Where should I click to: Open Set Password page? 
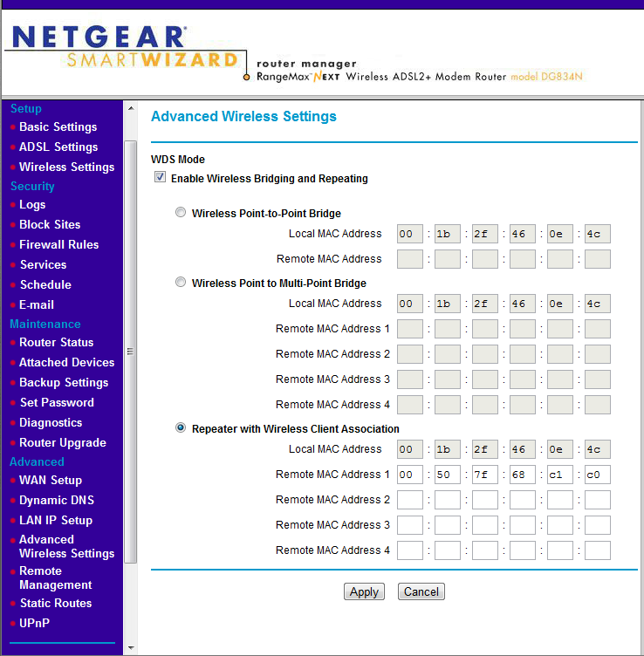click(x=57, y=402)
